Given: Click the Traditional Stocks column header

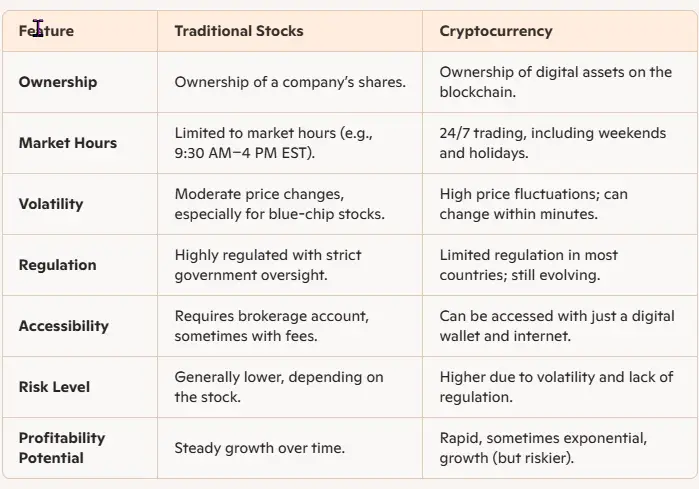Looking at the screenshot, I should tap(239, 31).
